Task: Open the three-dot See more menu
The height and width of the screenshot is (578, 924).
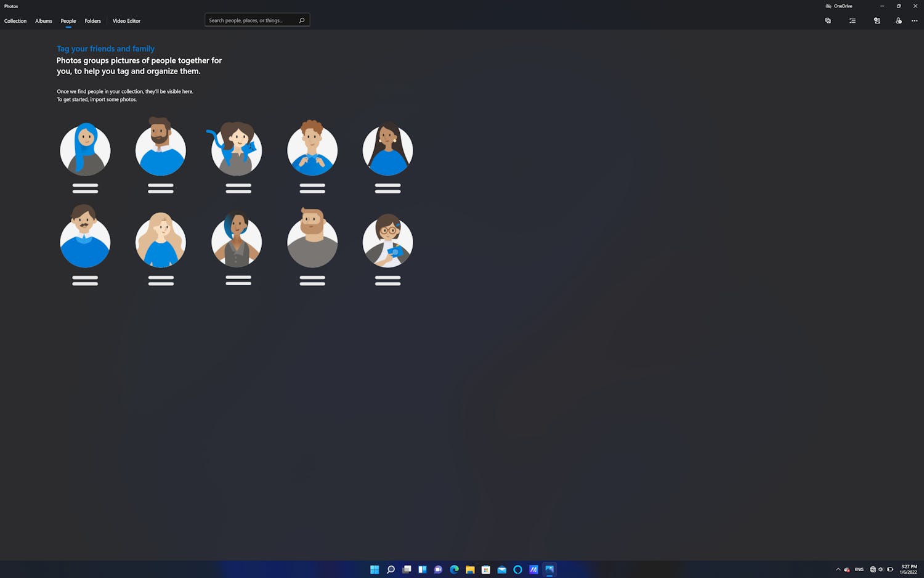Action: (914, 21)
